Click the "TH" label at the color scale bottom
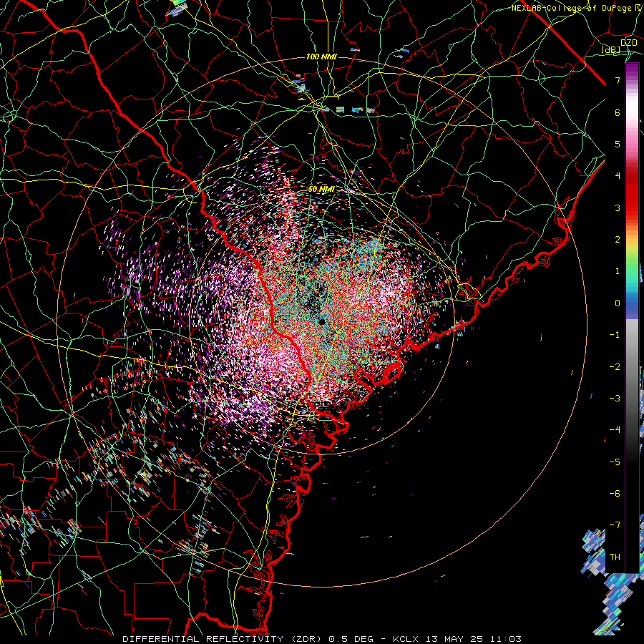 [615, 557]
